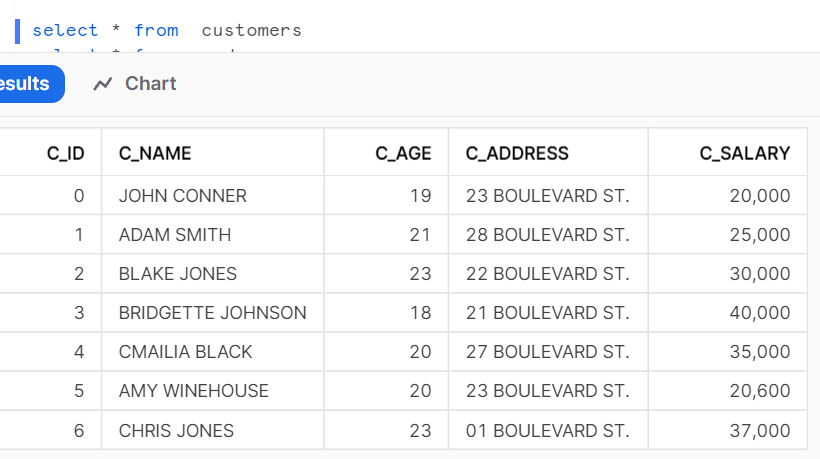
Task: Select the JOHN CONNER name cell
Action: 213,196
